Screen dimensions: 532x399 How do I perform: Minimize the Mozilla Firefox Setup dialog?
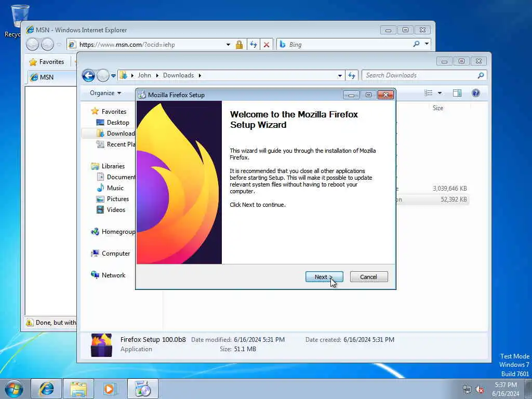pyautogui.click(x=351, y=95)
